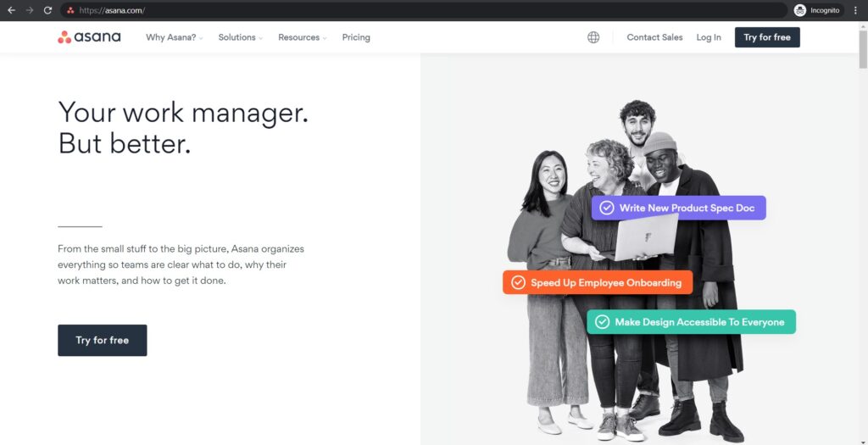Screen dimensions: 868x445
Task: Open the globe language selector
Action: (x=593, y=37)
